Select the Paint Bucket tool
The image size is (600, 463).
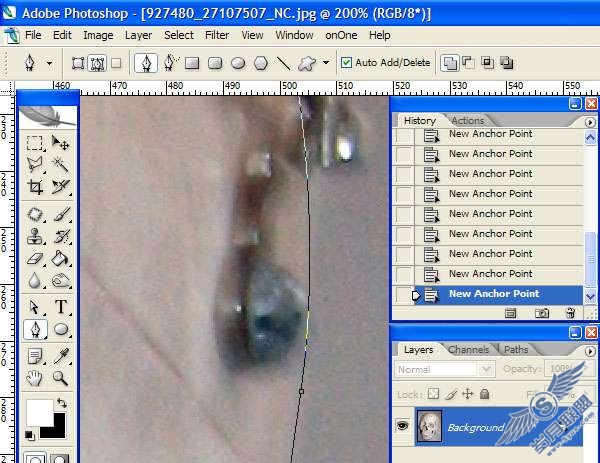tap(60, 259)
